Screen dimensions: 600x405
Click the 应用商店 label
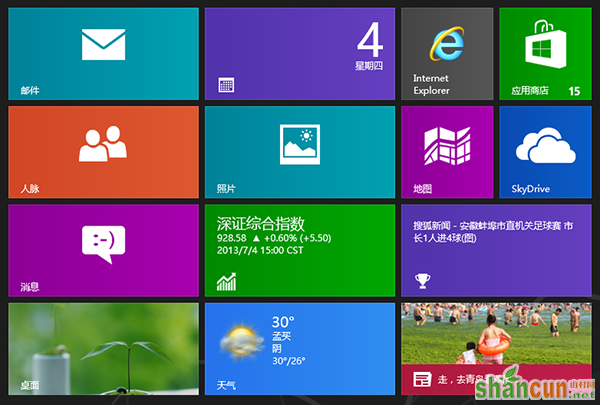[530, 90]
